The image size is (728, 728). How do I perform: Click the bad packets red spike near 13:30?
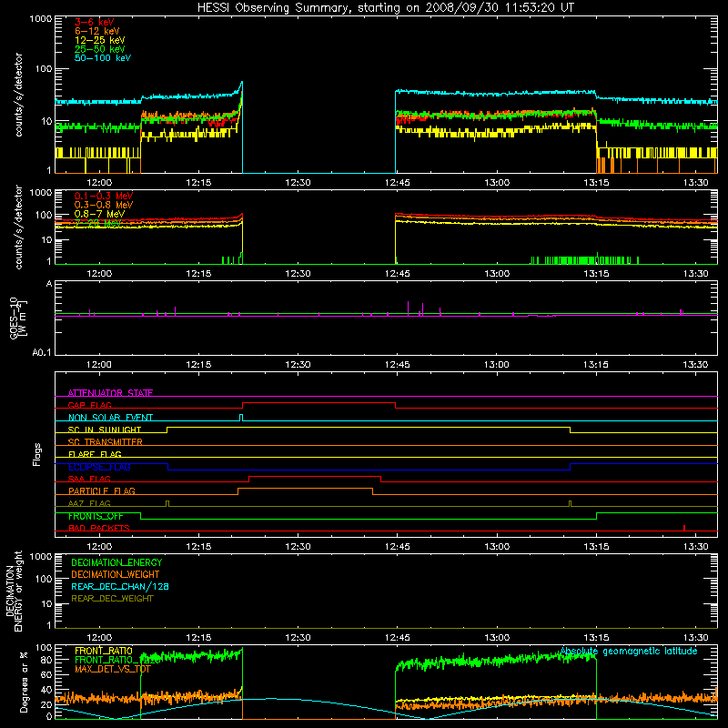[x=684, y=528]
